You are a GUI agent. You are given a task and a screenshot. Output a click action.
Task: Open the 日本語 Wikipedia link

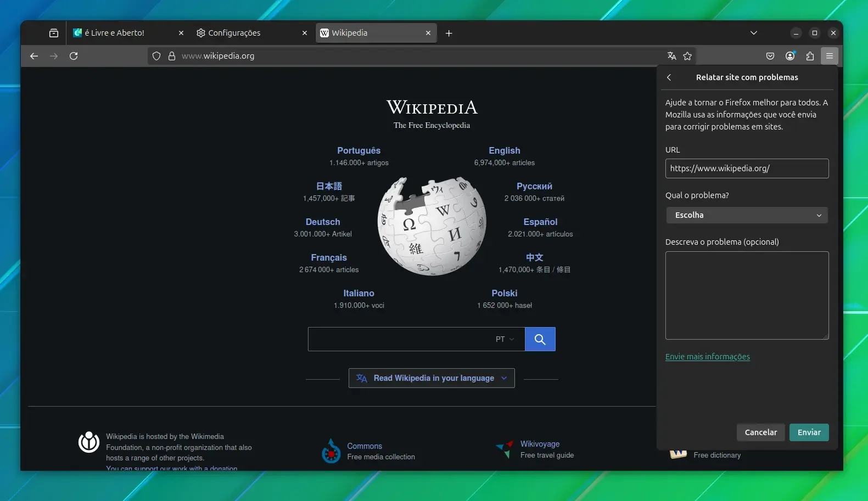tap(329, 186)
